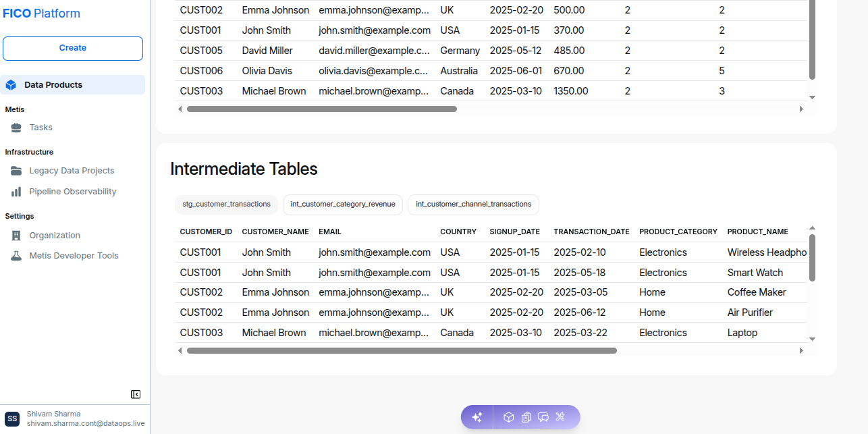Image resolution: width=868 pixels, height=434 pixels.
Task: Click the upper table down scroll arrow
Action: [x=812, y=97]
